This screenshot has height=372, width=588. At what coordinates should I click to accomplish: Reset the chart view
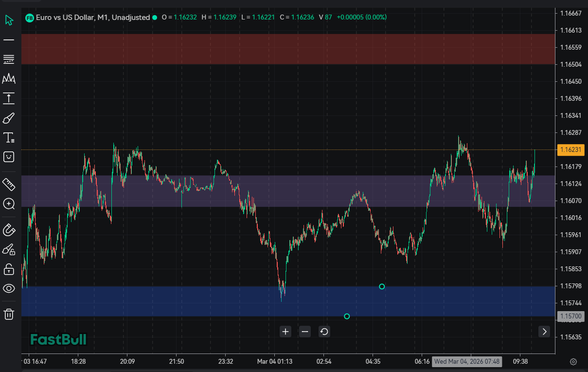coord(324,332)
